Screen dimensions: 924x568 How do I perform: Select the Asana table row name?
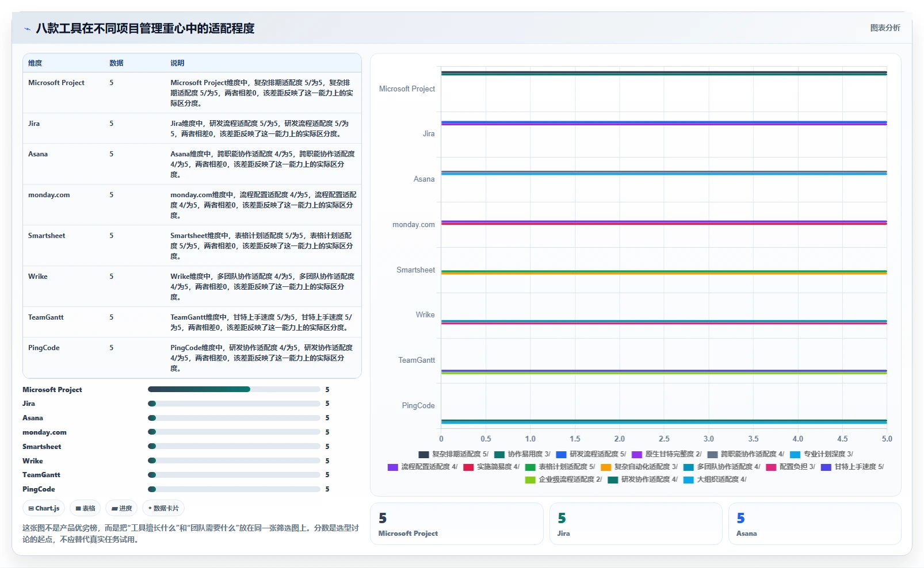click(x=38, y=154)
